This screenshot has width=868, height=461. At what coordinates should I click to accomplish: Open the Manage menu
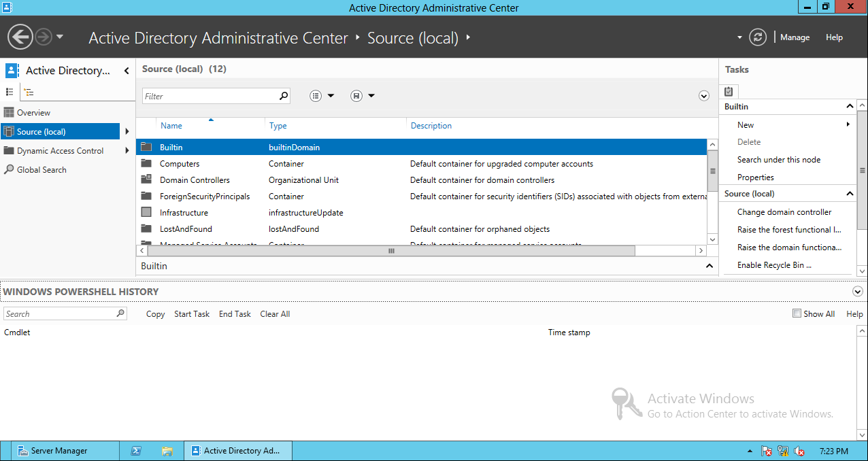794,37
